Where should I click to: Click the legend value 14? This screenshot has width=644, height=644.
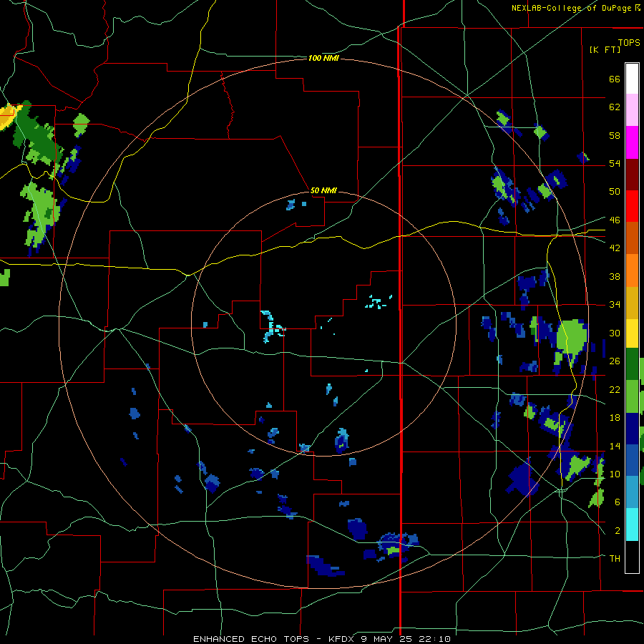615,446
